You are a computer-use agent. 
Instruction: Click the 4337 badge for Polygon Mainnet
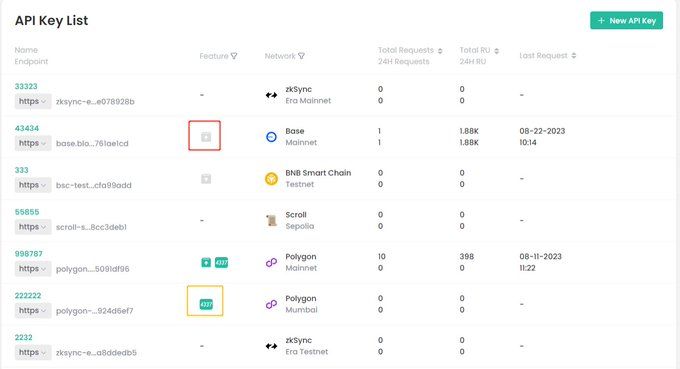[x=221, y=262]
